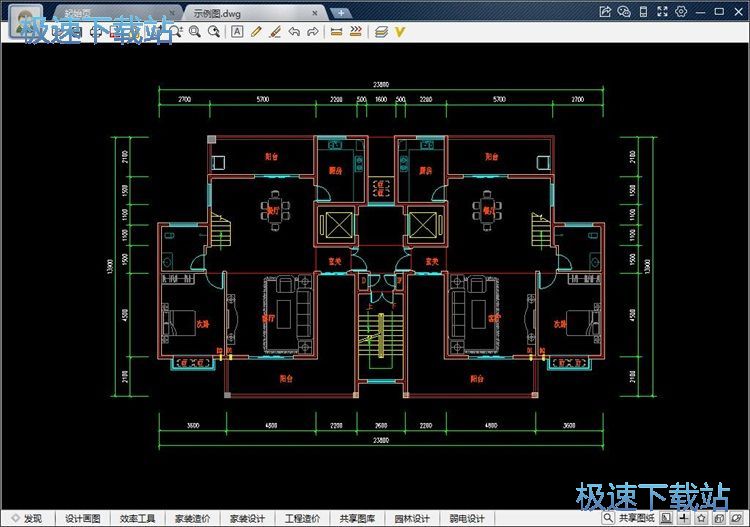
Task: Click the zoom previous magnifier icon
Action: 214,32
